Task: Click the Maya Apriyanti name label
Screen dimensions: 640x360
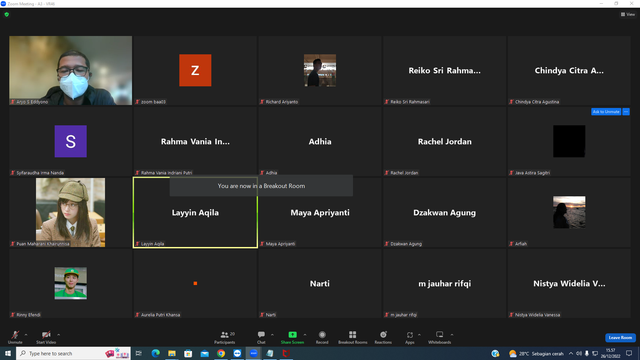Action: tap(320, 213)
